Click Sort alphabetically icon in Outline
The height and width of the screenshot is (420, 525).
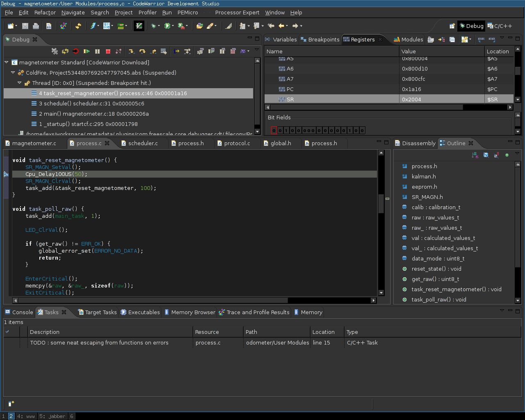tap(475, 155)
